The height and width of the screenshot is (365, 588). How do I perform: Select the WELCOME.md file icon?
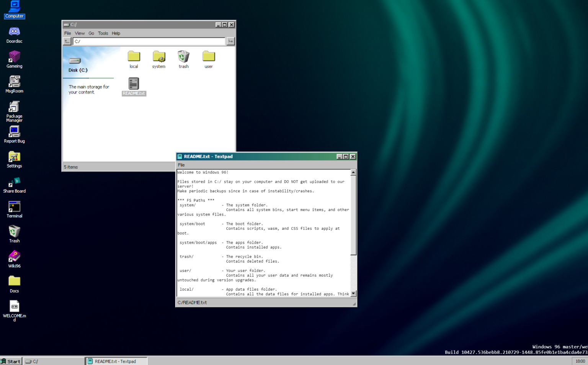(x=14, y=311)
